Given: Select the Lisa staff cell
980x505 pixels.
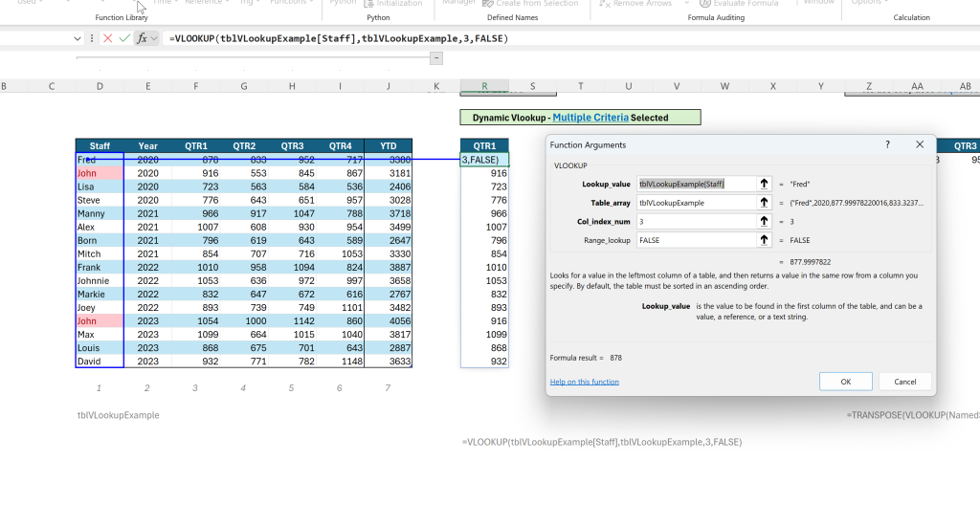Looking at the screenshot, I should [100, 187].
